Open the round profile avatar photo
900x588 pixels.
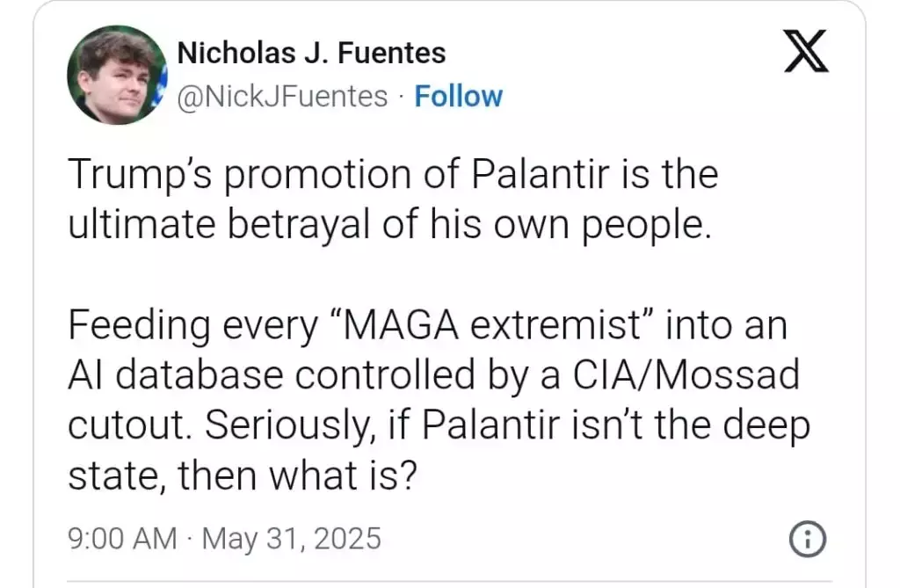(x=117, y=75)
